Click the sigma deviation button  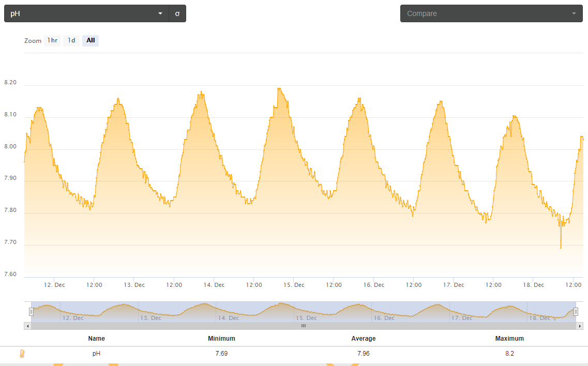177,13
